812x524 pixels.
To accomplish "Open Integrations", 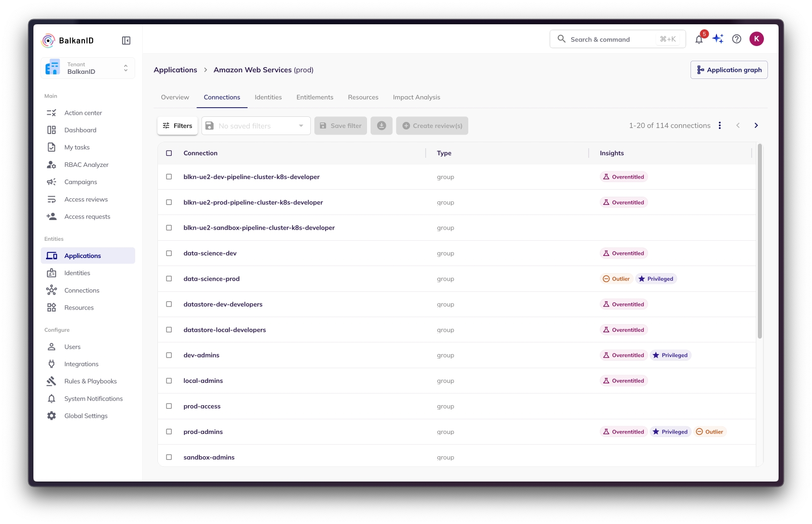I will (x=88, y=364).
